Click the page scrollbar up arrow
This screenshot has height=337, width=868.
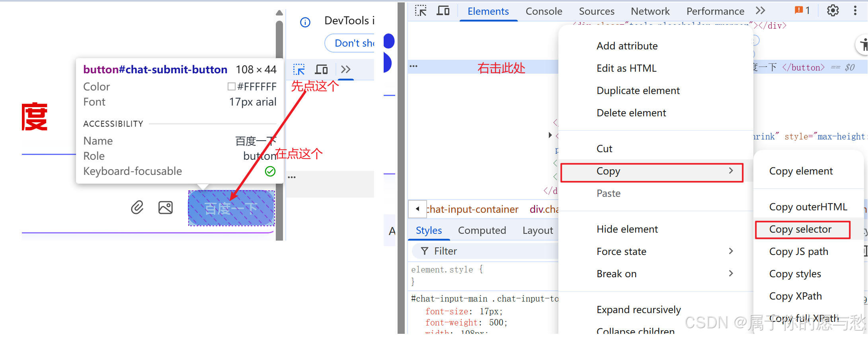279,13
